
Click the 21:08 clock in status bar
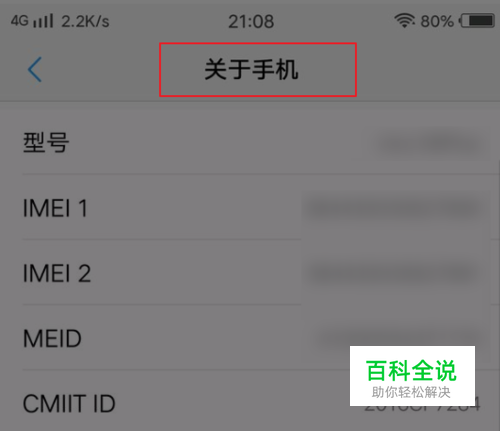pyautogui.click(x=251, y=22)
